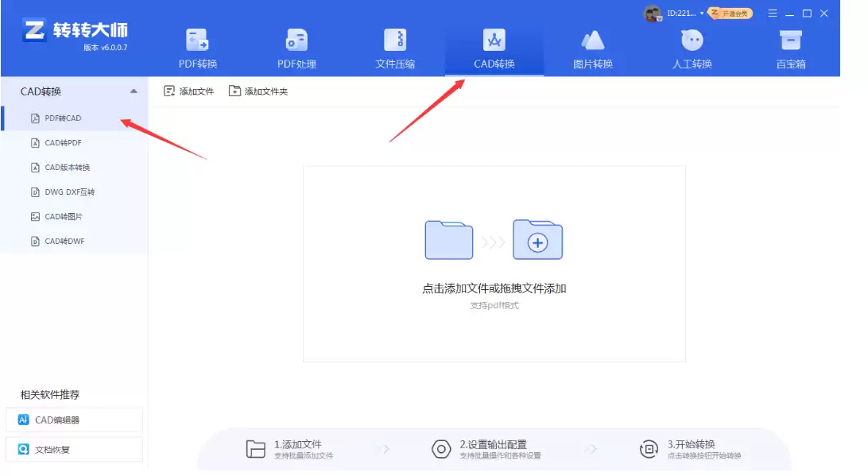Expand the account ID dropdown arrow
The image size is (868, 476).
click(702, 14)
